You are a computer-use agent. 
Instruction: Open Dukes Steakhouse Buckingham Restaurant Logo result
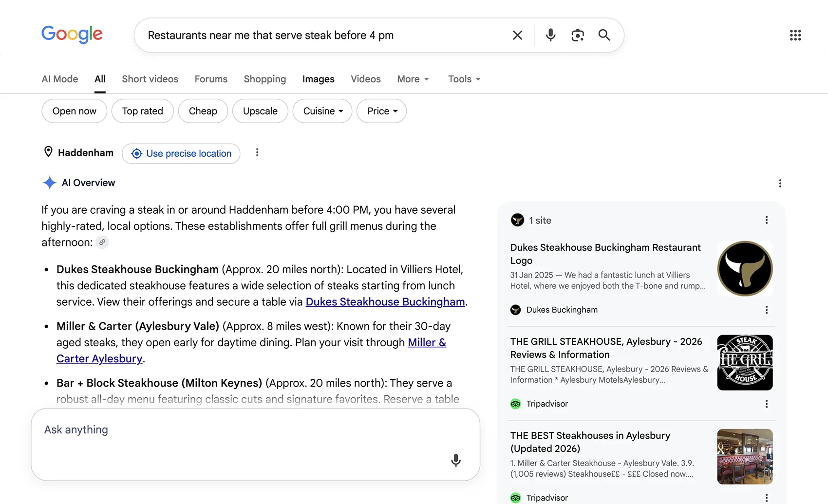(605, 254)
